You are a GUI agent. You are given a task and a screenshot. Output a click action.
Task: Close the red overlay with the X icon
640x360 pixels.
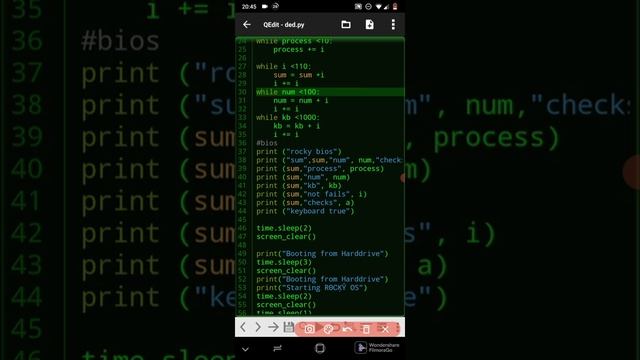coord(385,329)
